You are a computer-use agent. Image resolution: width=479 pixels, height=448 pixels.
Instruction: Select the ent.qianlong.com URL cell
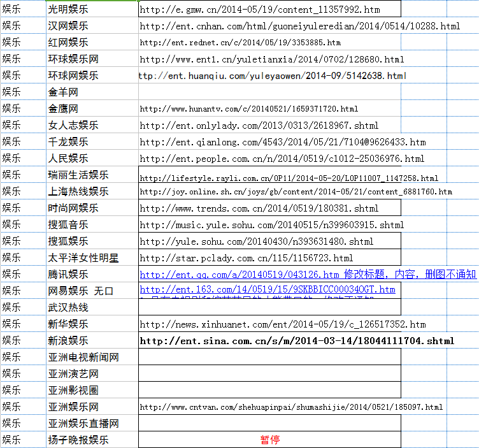click(269, 141)
